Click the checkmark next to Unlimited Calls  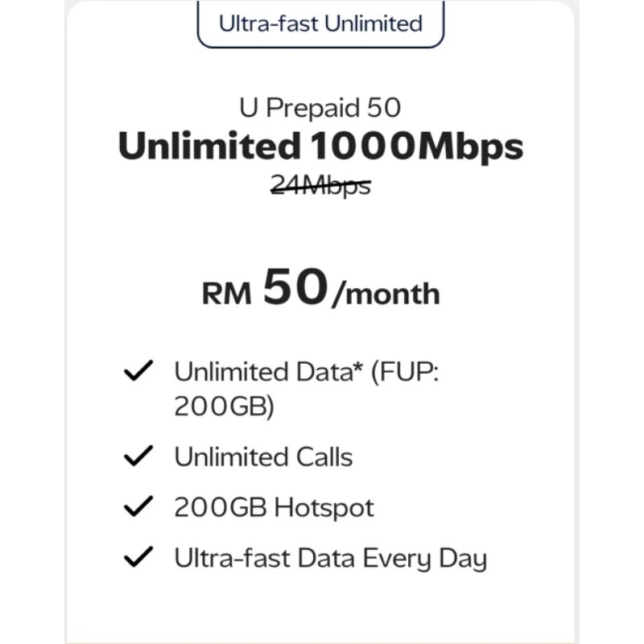138,457
